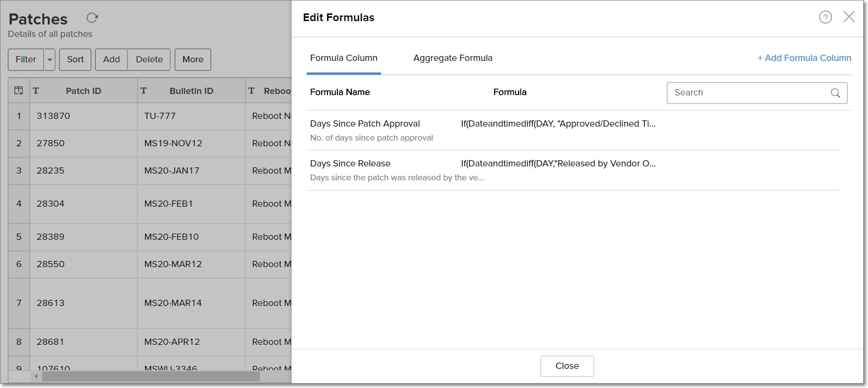The height and width of the screenshot is (388, 868).
Task: Click the search magnifier icon
Action: 835,93
